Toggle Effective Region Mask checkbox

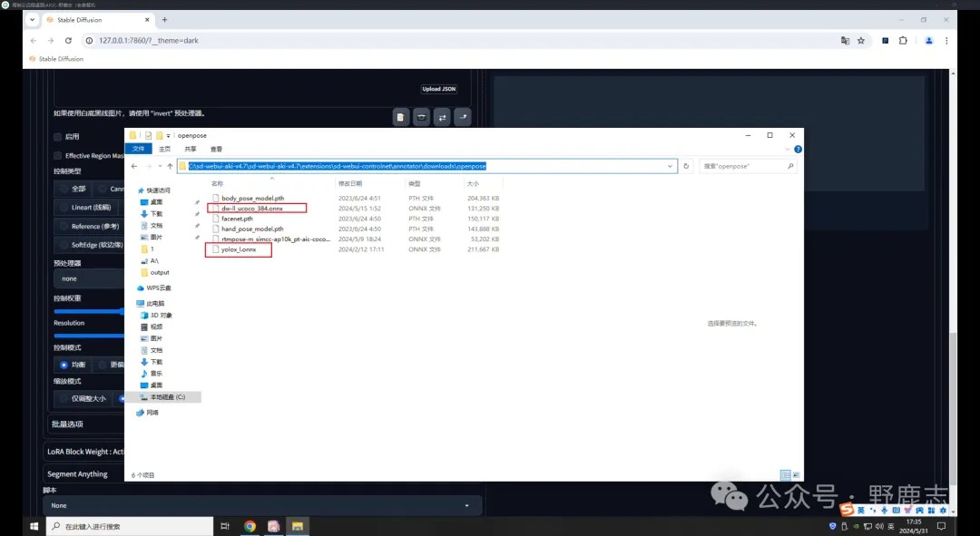(57, 156)
